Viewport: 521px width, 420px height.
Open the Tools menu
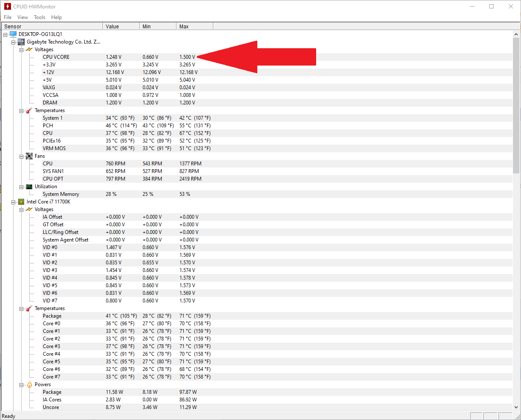(39, 17)
